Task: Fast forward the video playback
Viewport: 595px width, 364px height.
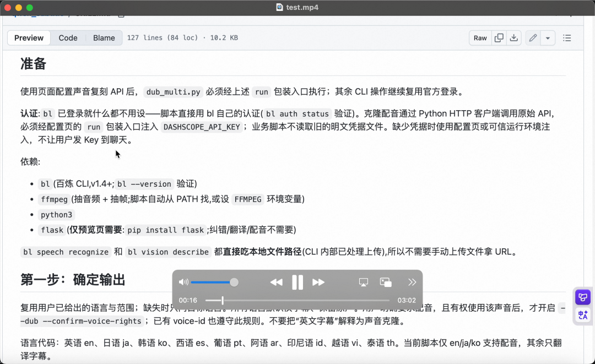Action: coord(318,282)
